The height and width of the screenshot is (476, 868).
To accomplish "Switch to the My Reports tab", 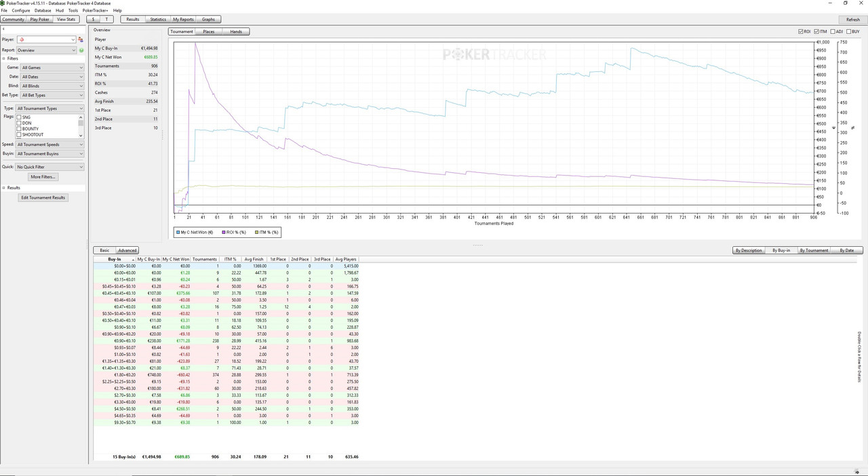I will click(183, 20).
